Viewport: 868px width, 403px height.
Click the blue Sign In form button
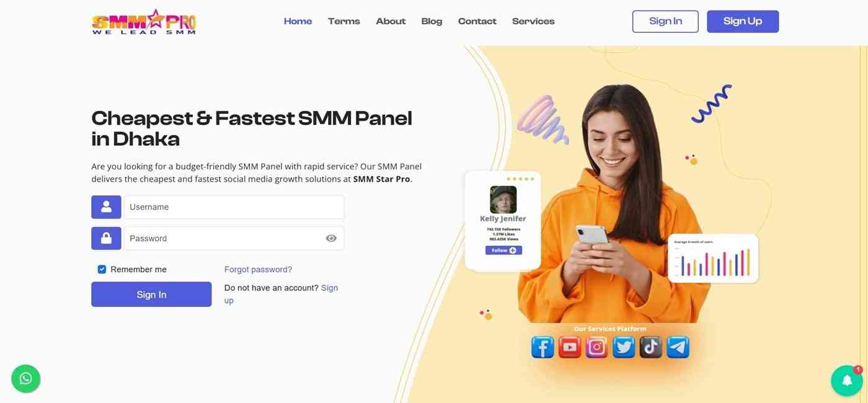[x=151, y=294]
